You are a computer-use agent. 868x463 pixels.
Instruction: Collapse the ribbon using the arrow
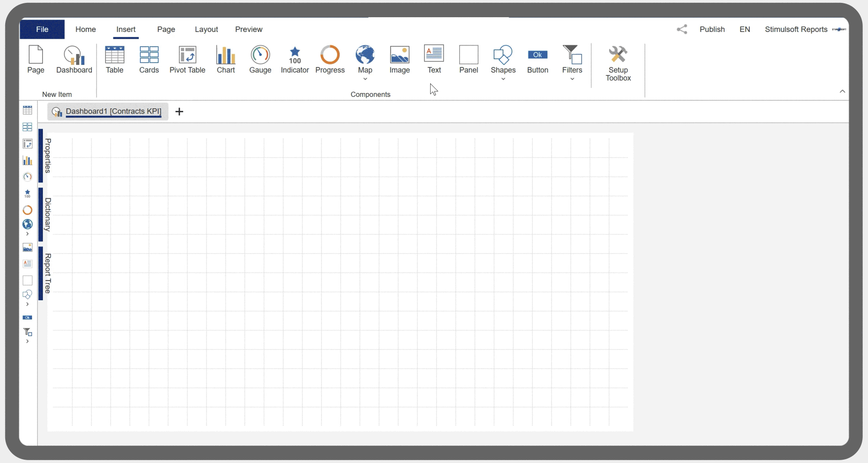842,92
